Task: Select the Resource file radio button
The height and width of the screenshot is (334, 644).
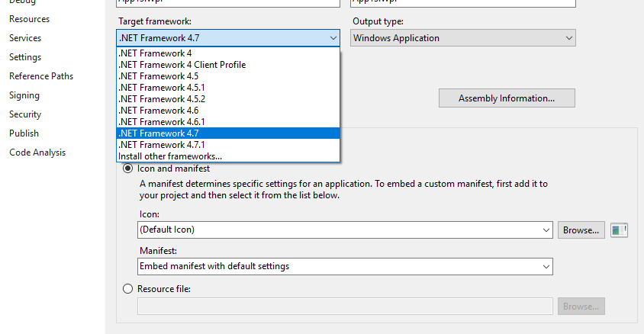Action: coord(127,289)
